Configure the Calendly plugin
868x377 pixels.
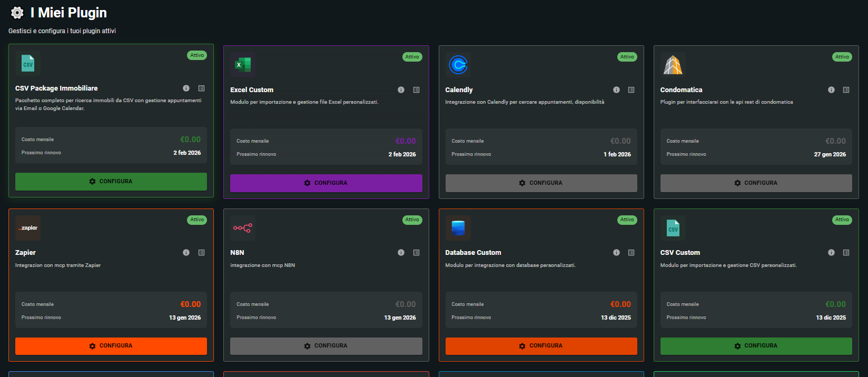pyautogui.click(x=541, y=183)
